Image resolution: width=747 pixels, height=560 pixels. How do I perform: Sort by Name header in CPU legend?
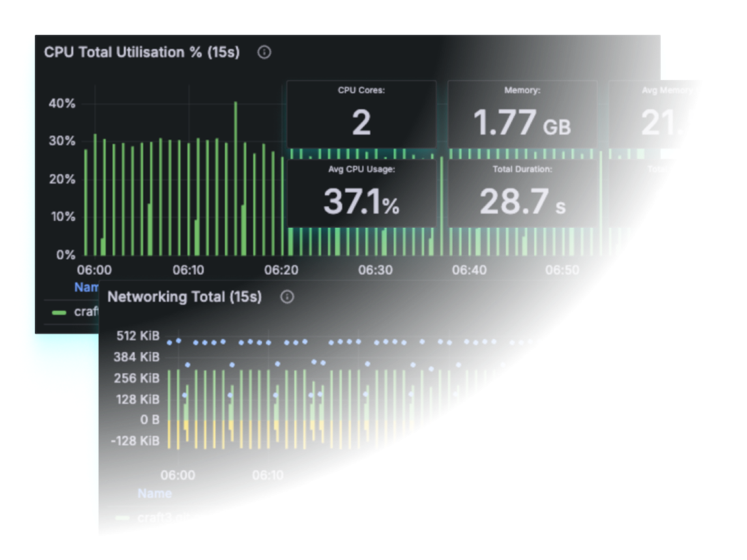click(86, 287)
